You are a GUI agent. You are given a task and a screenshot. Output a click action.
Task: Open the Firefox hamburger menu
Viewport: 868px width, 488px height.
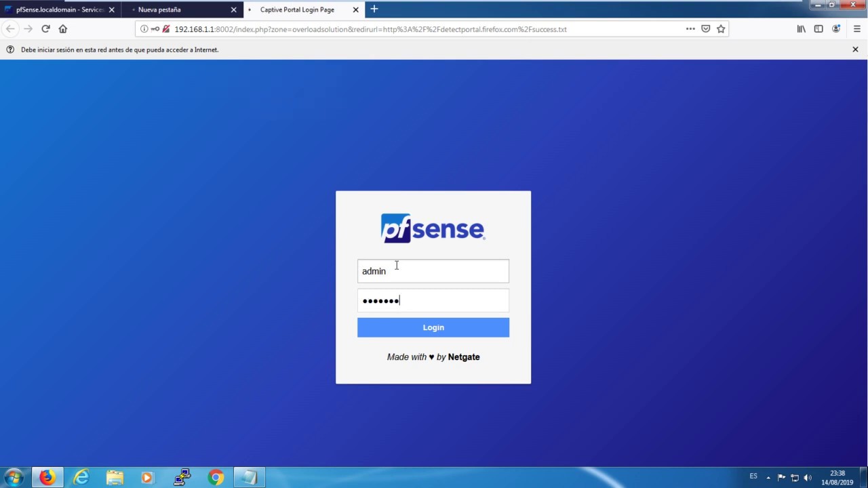(x=857, y=29)
